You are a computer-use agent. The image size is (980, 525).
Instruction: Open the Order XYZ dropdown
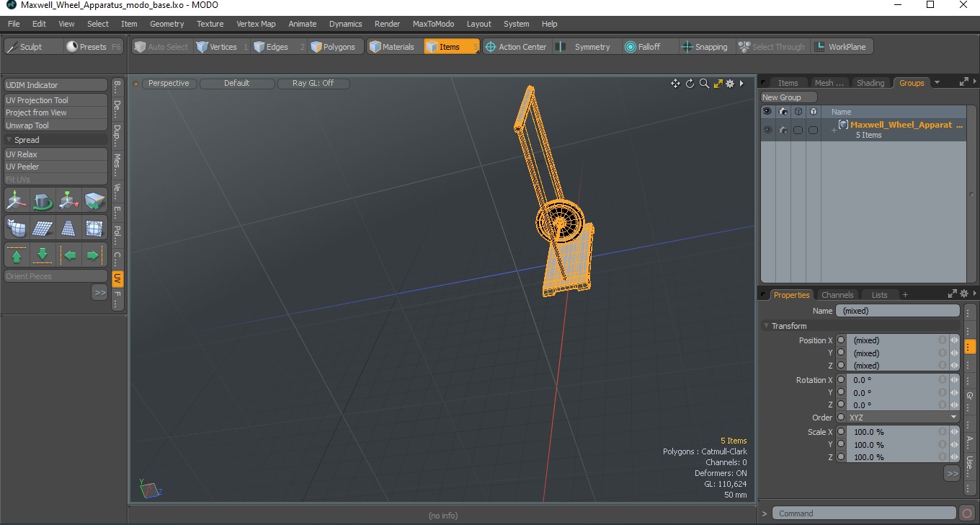tap(903, 418)
